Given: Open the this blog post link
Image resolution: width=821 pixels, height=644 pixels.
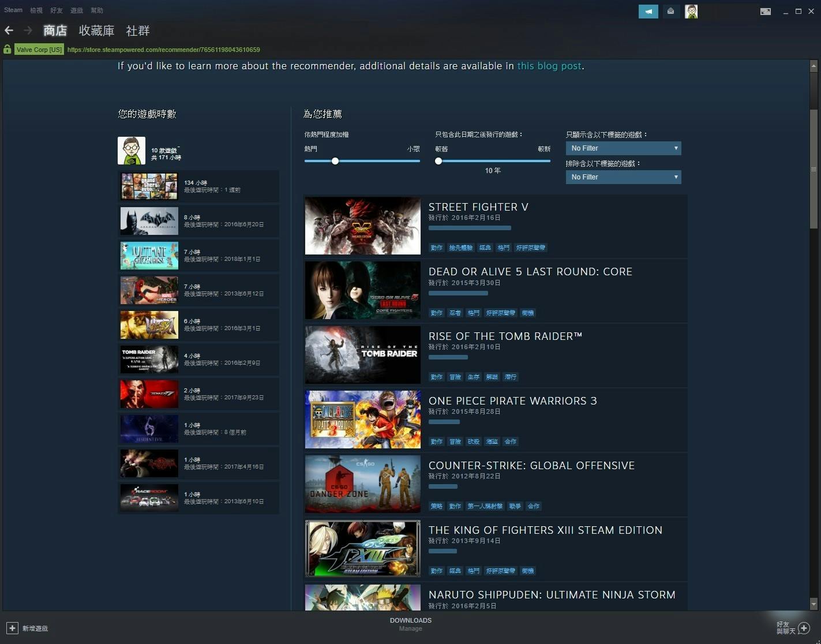Looking at the screenshot, I should 548,66.
